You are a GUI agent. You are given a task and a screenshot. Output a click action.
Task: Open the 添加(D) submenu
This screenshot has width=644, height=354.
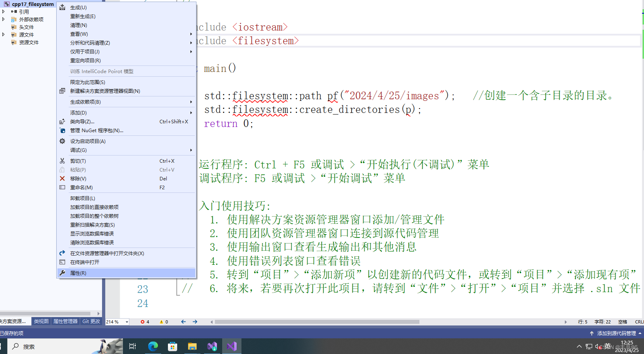click(x=127, y=113)
